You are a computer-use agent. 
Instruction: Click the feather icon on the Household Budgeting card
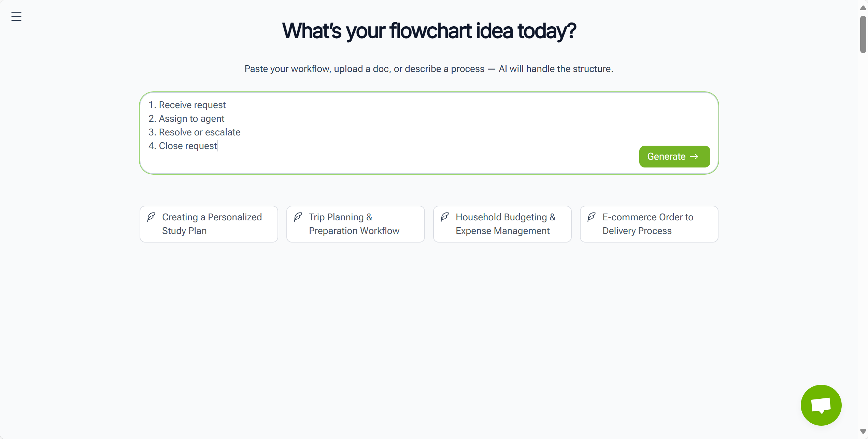(x=445, y=217)
